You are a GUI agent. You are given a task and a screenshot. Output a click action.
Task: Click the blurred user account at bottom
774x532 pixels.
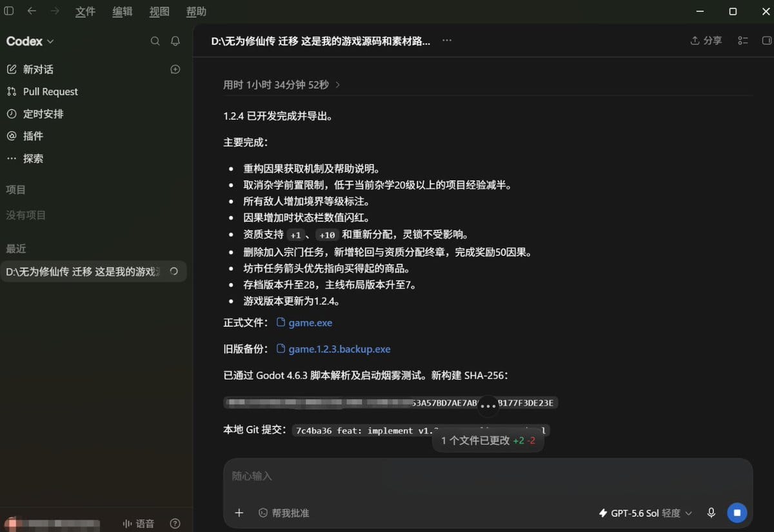click(54, 524)
